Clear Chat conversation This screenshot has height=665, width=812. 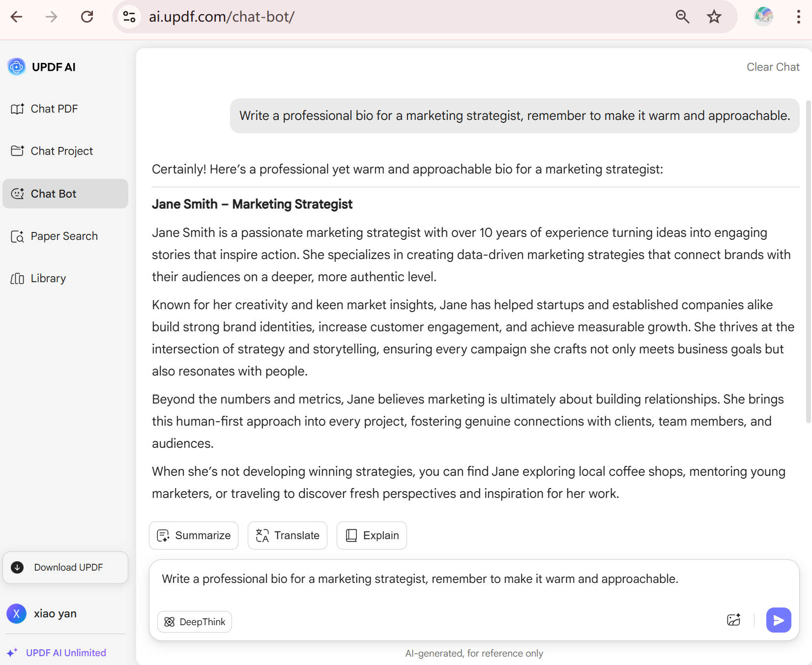[x=773, y=67]
